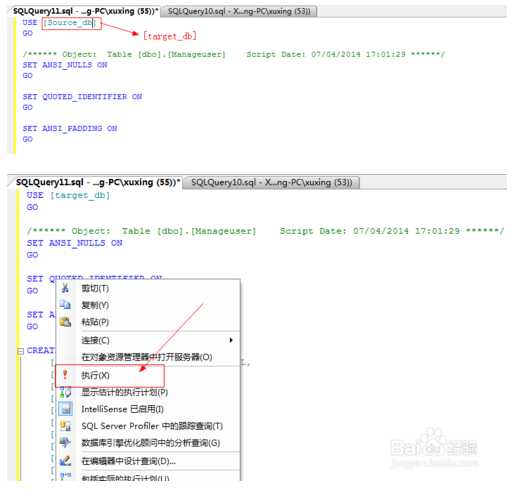Click the USE keyword before [target_db] in lower editor
This screenshot has height=493, width=519.
[35, 195]
